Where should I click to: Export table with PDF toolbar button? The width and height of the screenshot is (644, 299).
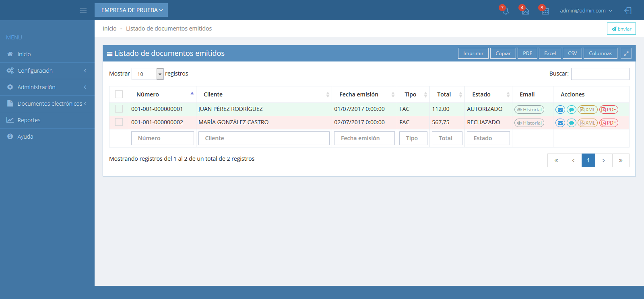tap(527, 53)
